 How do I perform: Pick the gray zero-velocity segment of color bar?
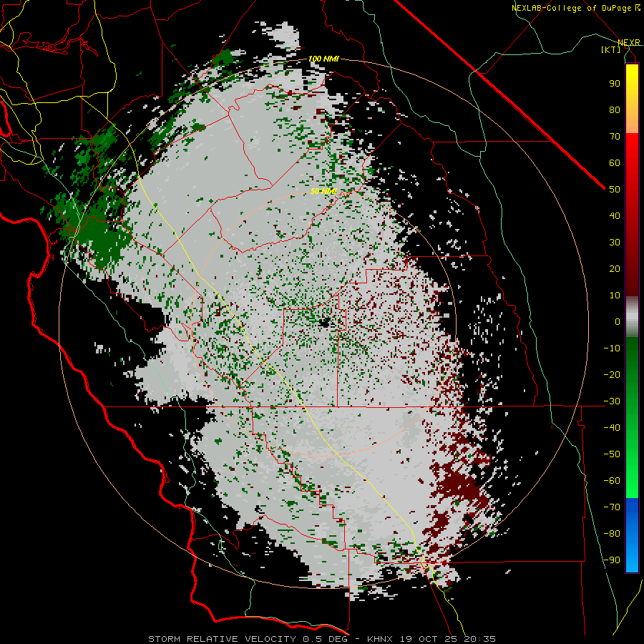(632, 317)
